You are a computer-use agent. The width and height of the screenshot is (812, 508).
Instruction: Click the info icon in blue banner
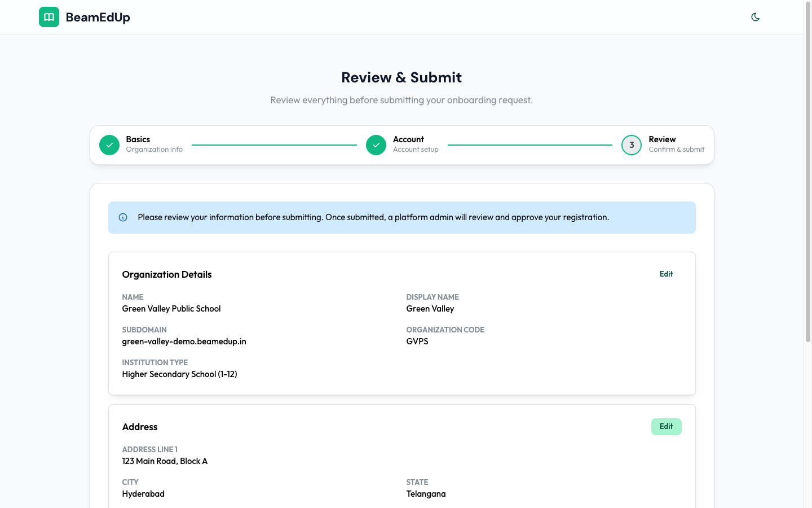point(123,217)
